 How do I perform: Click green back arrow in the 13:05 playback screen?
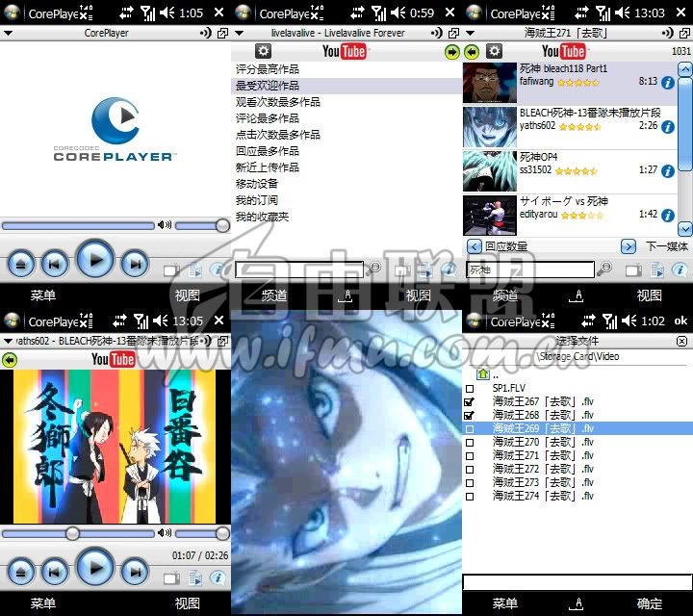tap(10, 360)
